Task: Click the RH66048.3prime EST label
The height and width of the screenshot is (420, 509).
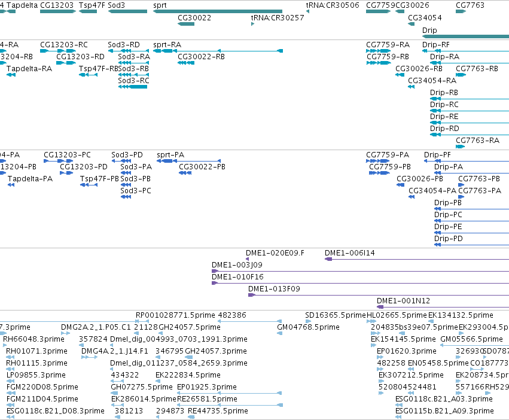Action: coord(33,339)
